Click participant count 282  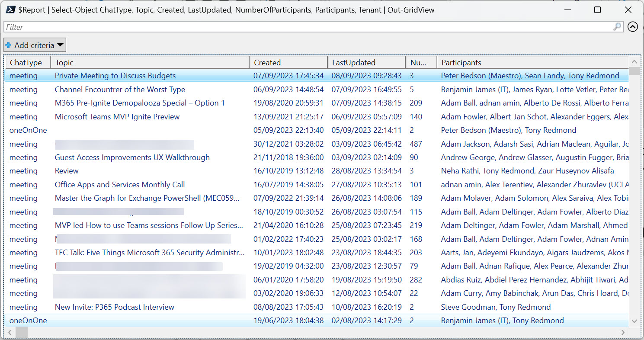click(416, 280)
